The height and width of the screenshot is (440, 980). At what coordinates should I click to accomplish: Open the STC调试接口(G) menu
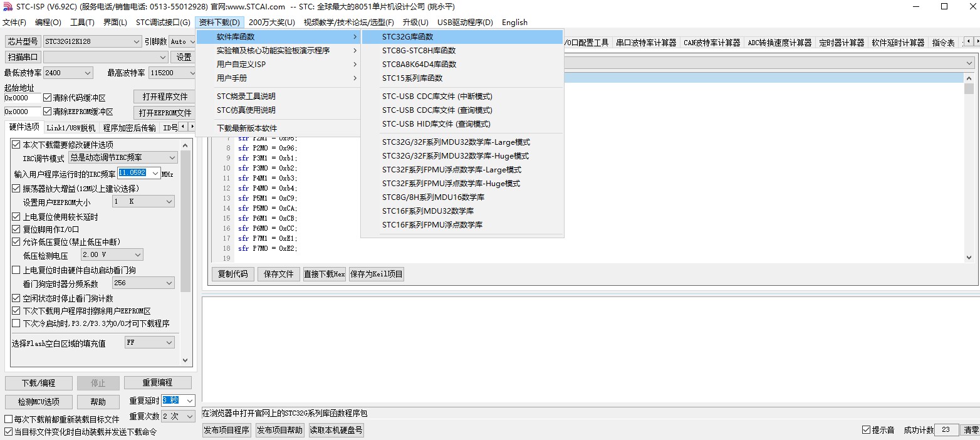tap(163, 23)
